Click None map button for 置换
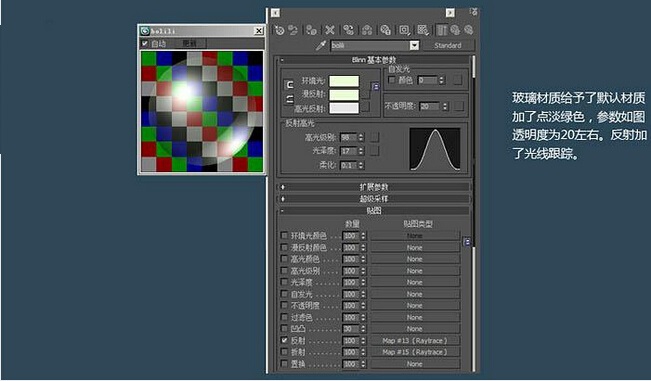 [415, 364]
